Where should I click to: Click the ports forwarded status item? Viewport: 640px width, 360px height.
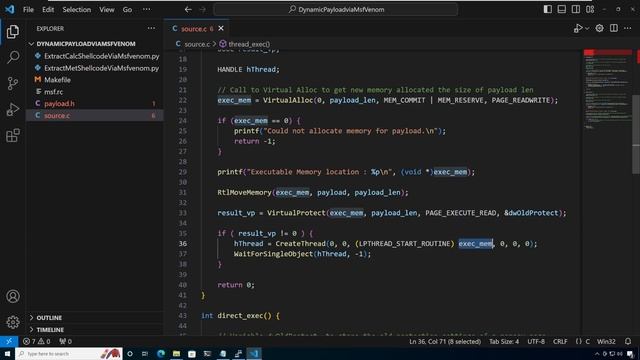[x=65, y=341]
